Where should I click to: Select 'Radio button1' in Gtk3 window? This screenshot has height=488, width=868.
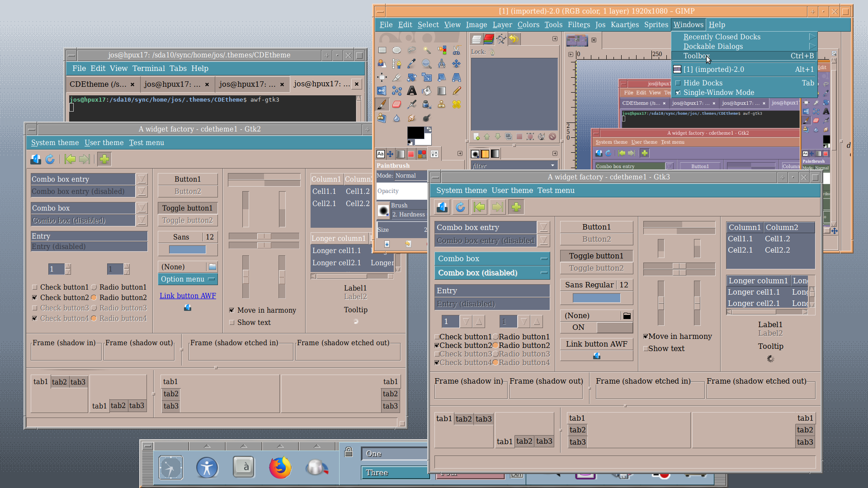521,337
